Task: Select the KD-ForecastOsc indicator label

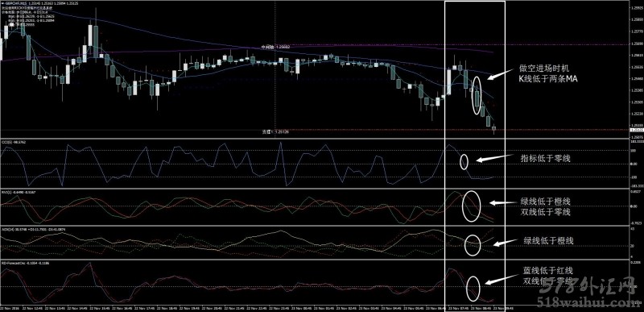Action: click(25, 263)
